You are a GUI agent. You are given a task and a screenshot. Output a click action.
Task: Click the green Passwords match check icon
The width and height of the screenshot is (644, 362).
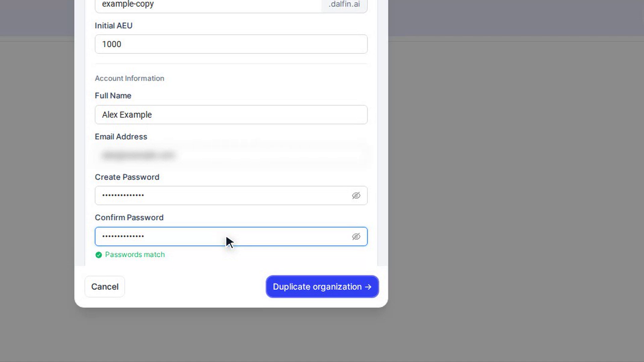[99, 255]
